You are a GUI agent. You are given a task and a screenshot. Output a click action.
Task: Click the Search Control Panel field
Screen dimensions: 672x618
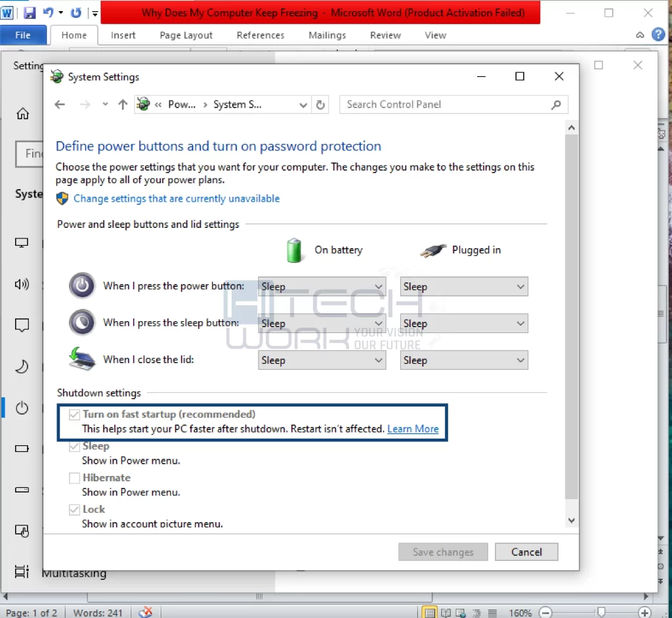point(453,104)
